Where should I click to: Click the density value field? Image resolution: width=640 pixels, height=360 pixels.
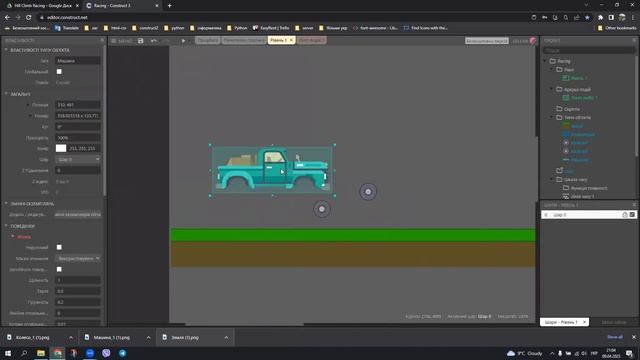78,280
